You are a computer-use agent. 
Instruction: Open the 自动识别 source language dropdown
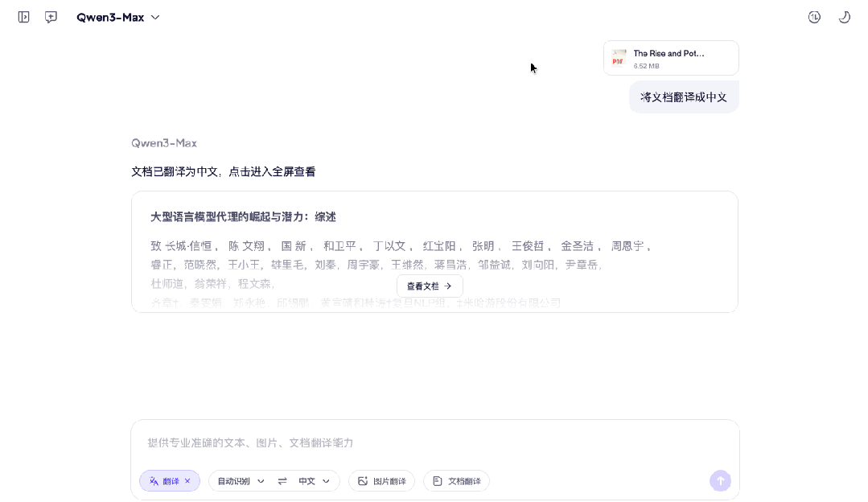(239, 480)
